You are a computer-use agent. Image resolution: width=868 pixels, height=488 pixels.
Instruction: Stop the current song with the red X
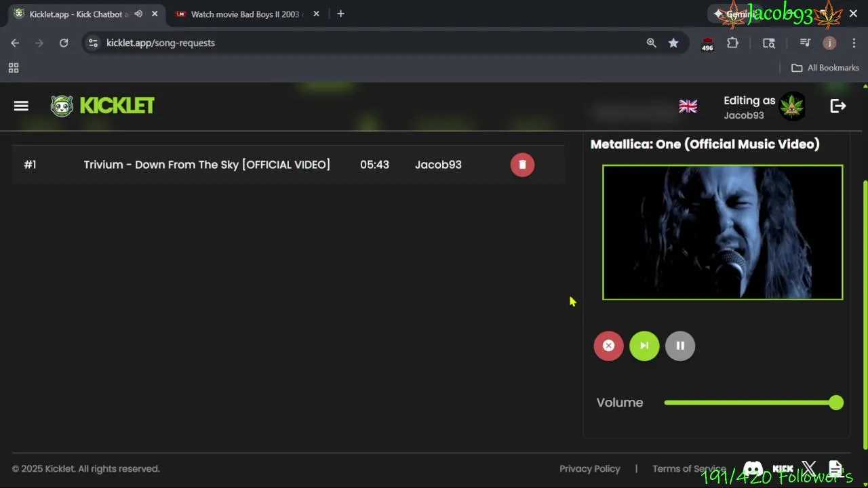point(608,346)
